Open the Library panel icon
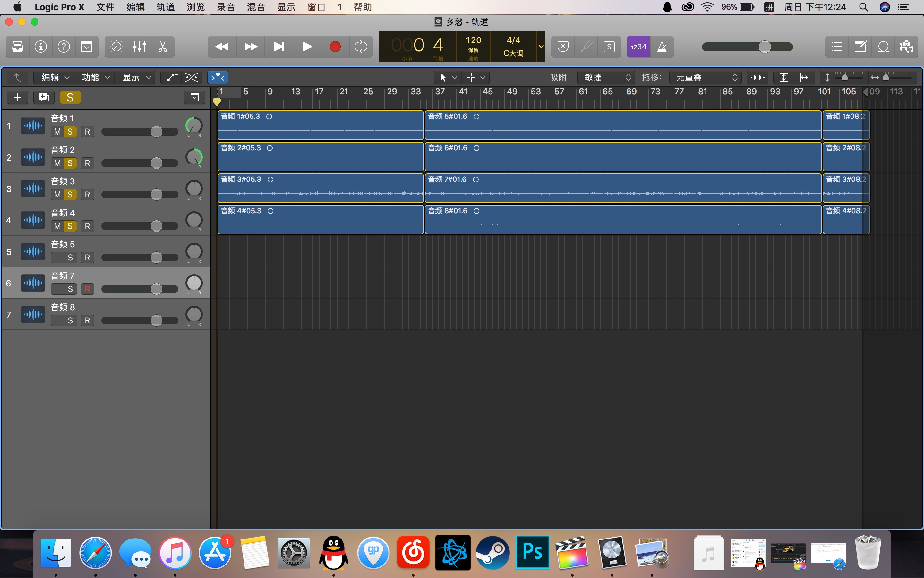Image resolution: width=924 pixels, height=578 pixels. coord(18,47)
